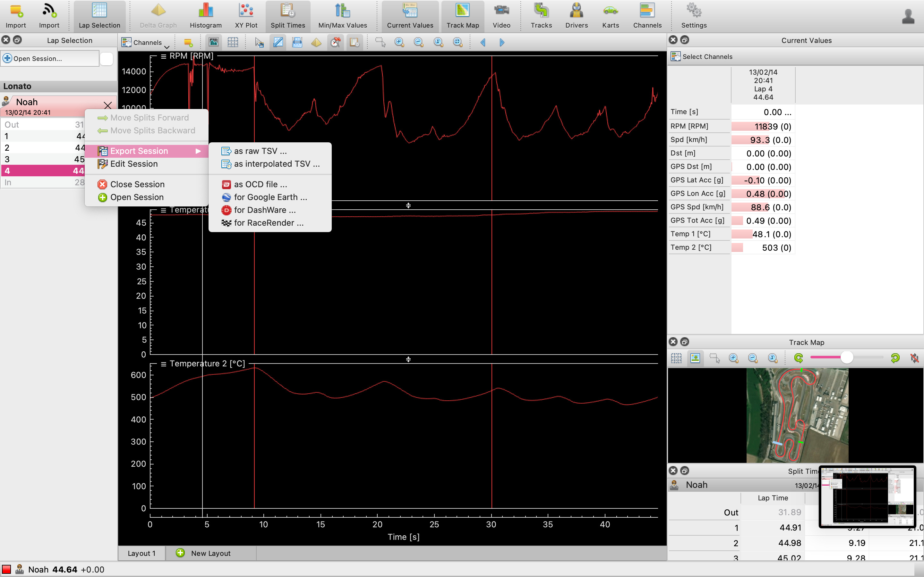This screenshot has height=577, width=924.
Task: Open the Karts manager
Action: point(610,15)
